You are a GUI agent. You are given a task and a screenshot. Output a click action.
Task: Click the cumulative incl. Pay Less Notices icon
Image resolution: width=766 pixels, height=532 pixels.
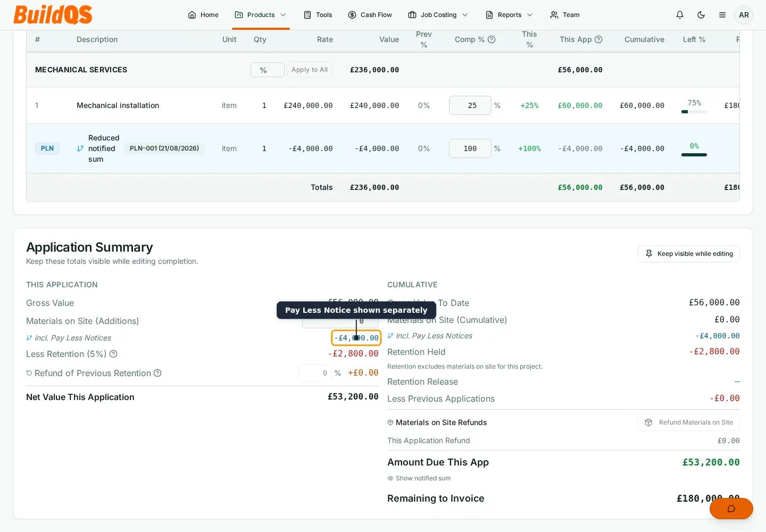390,336
